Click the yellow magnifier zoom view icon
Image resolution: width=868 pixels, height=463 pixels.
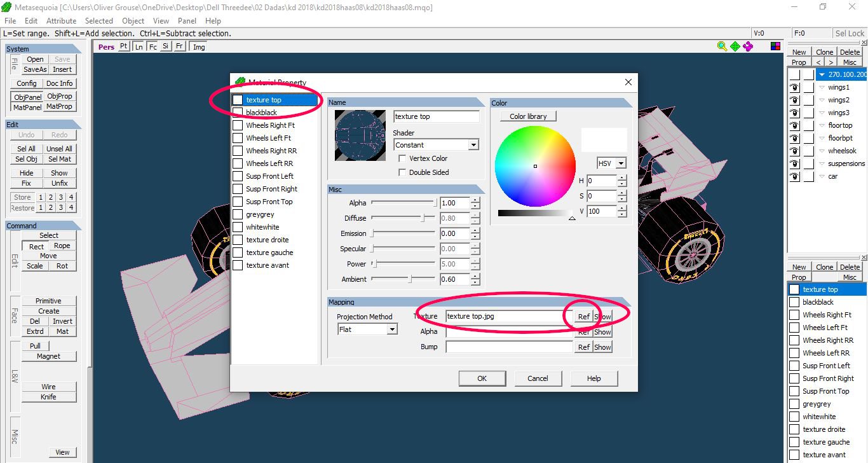click(x=722, y=46)
